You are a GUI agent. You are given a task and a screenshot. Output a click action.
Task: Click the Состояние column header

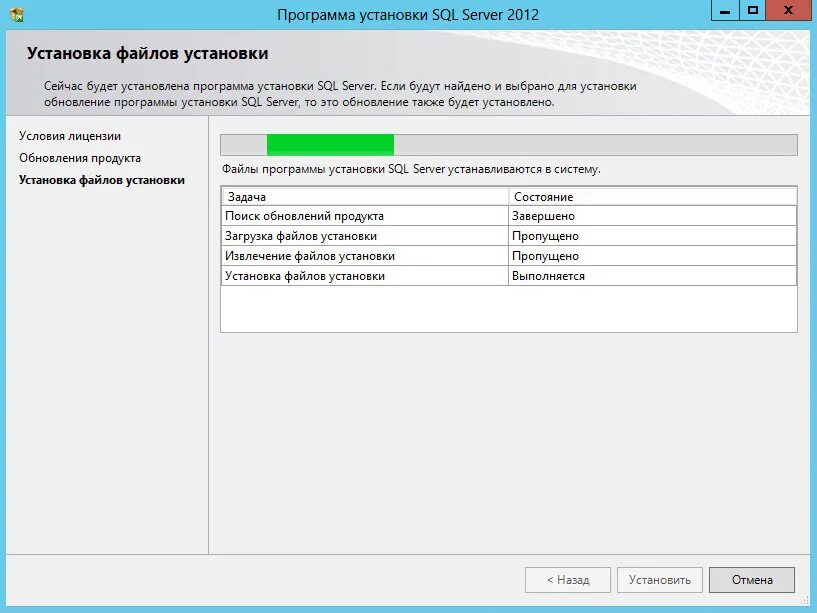[652, 197]
